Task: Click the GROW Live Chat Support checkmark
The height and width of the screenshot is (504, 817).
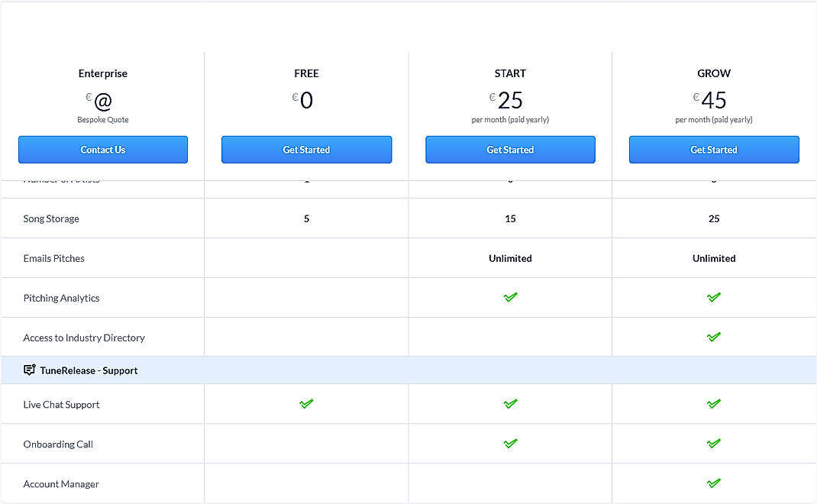Action: (x=713, y=403)
